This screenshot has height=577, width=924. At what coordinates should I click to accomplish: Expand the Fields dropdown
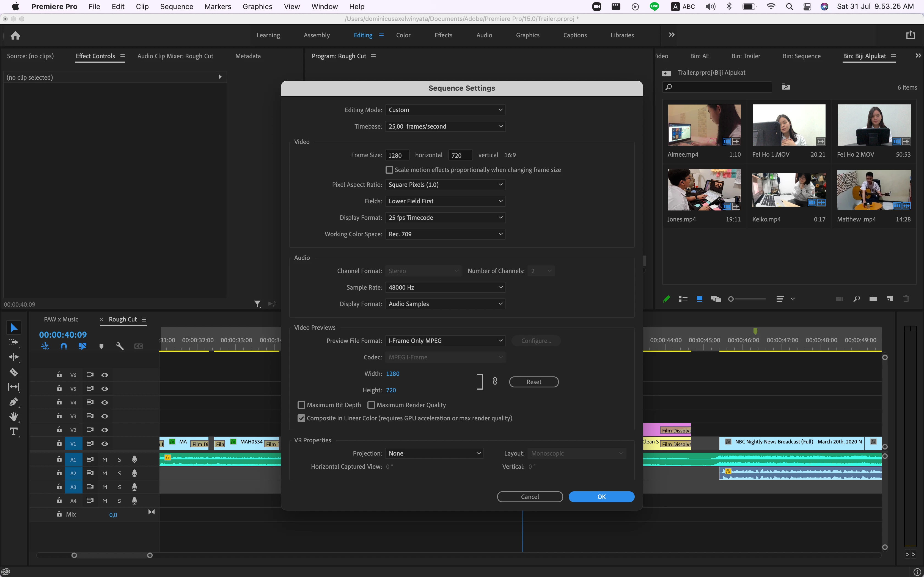coord(445,201)
